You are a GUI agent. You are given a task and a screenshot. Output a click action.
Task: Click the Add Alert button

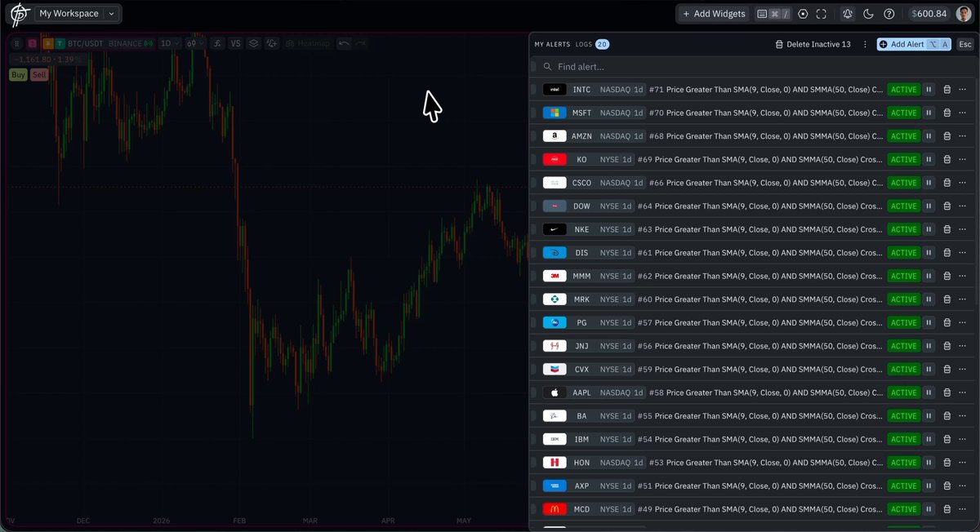914,44
